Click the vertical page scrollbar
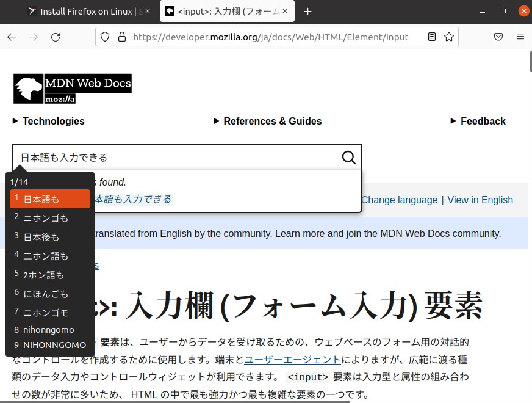Screen dimensions: 532x403 [528, 61]
